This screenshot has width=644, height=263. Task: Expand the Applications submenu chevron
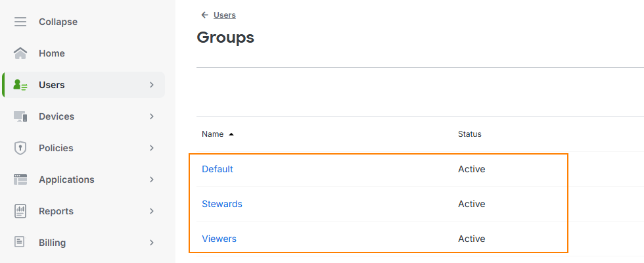pos(152,179)
